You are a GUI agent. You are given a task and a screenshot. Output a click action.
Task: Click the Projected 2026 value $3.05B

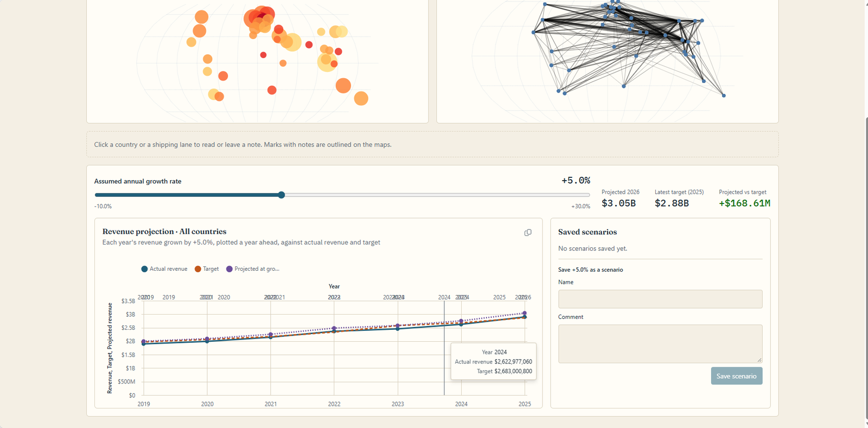pos(618,203)
